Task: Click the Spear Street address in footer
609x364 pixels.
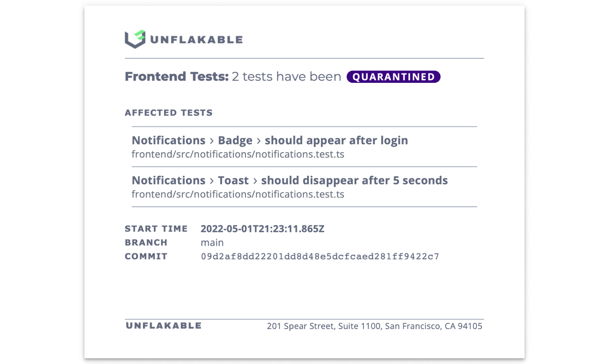Action: click(375, 326)
